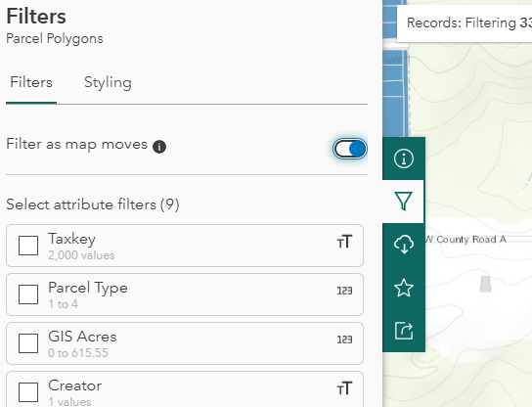532x407 pixels.
Task: Enable the GIS Acres filter checkbox
Action: pyautogui.click(x=28, y=343)
